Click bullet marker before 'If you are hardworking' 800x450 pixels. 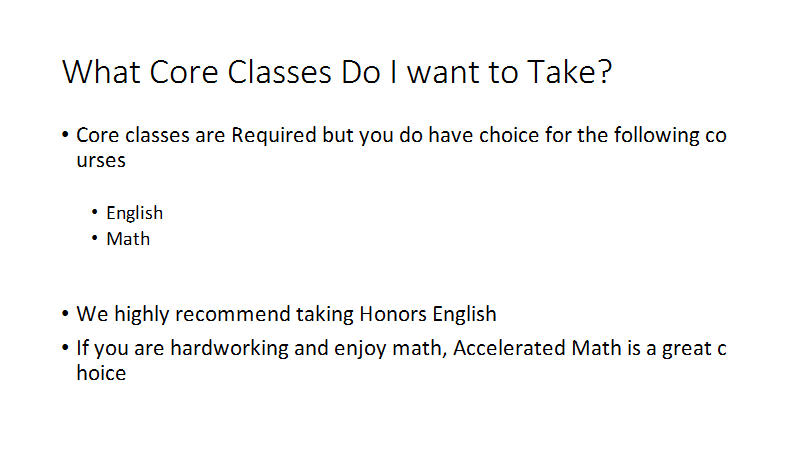(x=65, y=348)
